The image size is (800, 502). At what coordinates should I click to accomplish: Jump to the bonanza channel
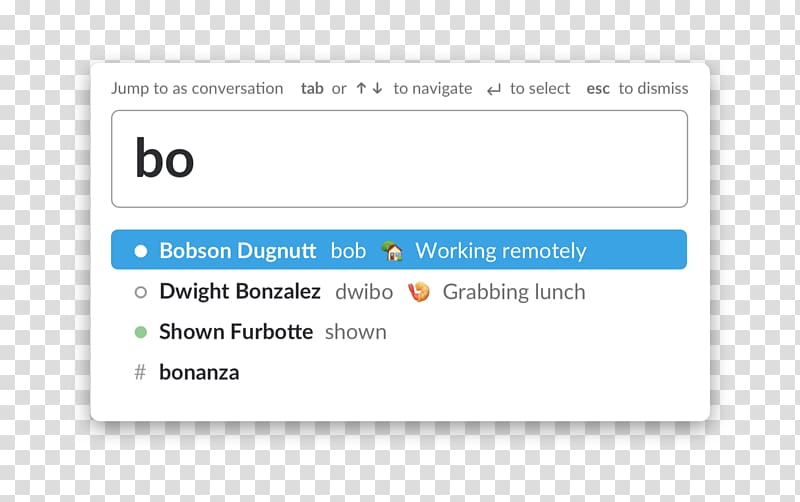click(x=399, y=372)
